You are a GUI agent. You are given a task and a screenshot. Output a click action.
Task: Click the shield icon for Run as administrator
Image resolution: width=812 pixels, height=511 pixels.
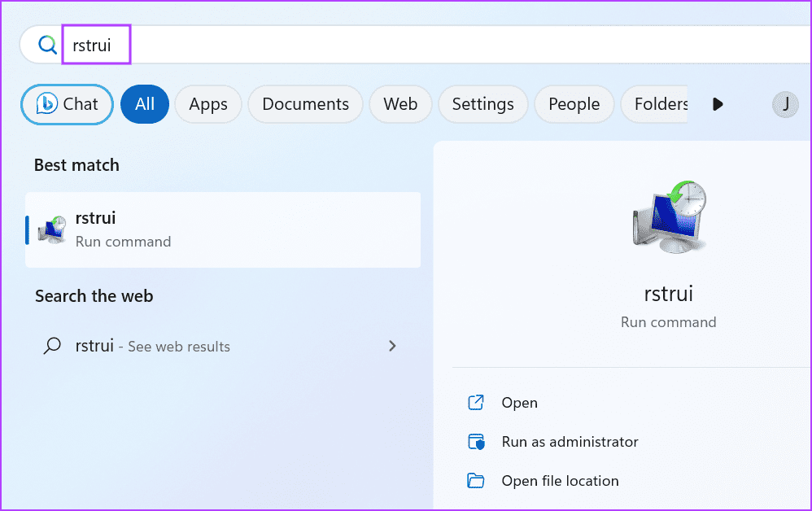[476, 441]
